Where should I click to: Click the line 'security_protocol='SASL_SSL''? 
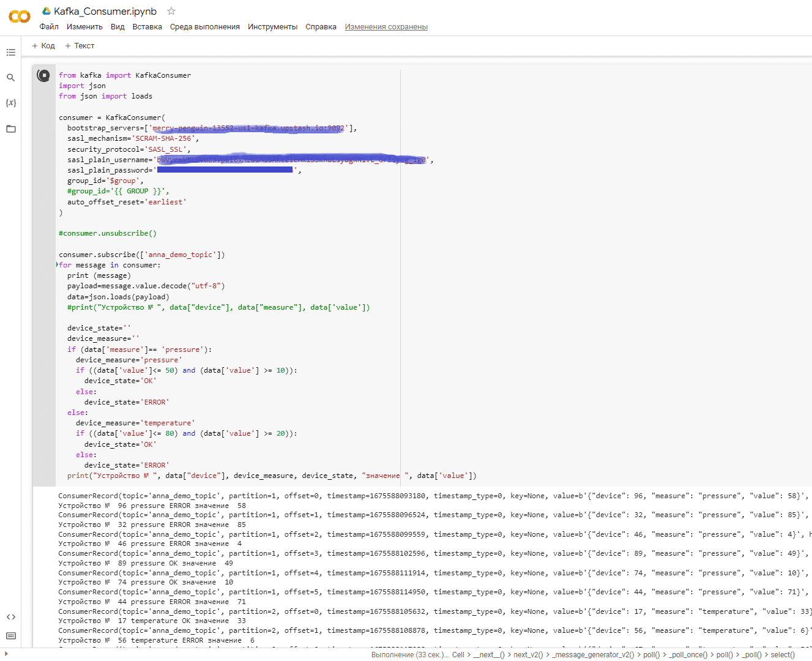click(129, 149)
